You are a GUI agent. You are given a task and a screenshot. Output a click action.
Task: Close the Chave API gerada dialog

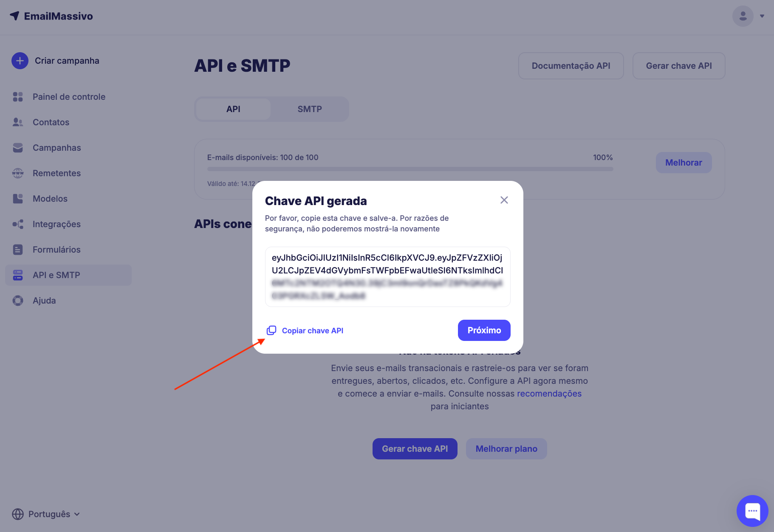504,200
